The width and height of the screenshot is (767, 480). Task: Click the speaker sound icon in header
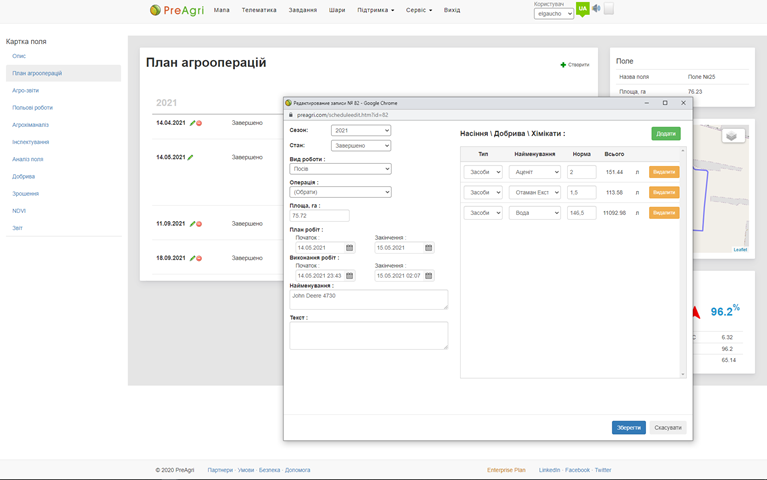point(596,9)
